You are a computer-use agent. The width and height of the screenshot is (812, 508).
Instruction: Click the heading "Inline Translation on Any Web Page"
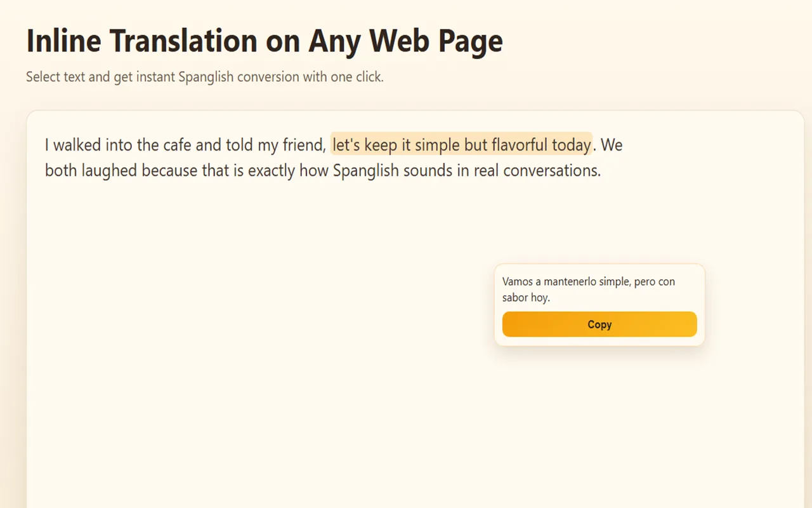tap(264, 41)
